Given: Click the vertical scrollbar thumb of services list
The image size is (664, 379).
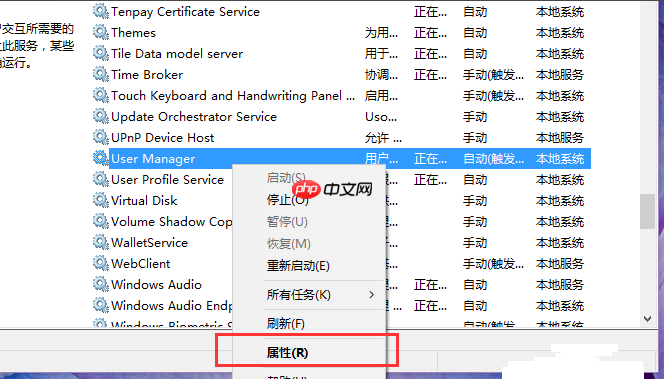Looking at the screenshot, I should coord(647,211).
